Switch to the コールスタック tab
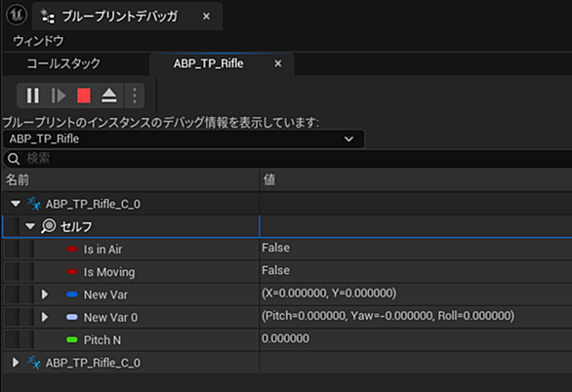 (x=63, y=63)
